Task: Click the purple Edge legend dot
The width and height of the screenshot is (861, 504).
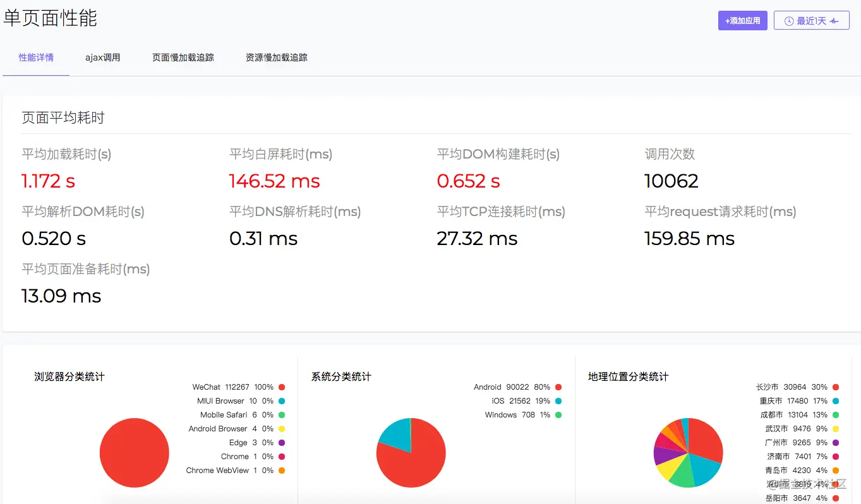Action: click(x=282, y=443)
